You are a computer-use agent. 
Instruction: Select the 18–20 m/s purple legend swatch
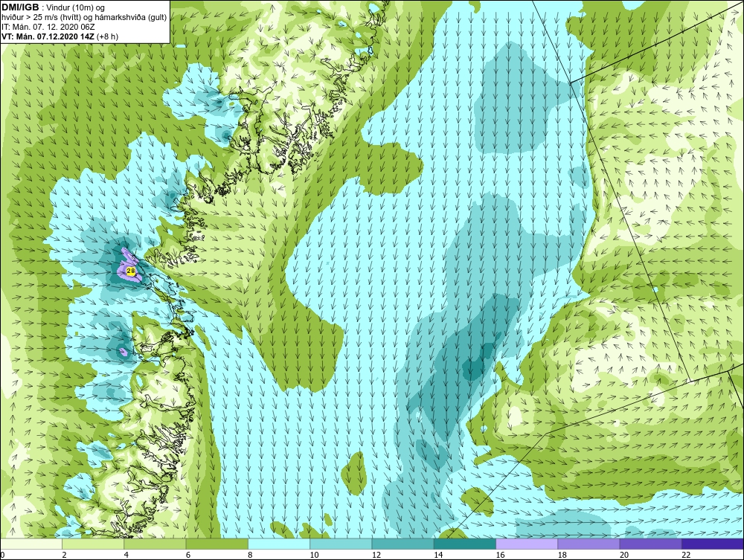point(589,544)
